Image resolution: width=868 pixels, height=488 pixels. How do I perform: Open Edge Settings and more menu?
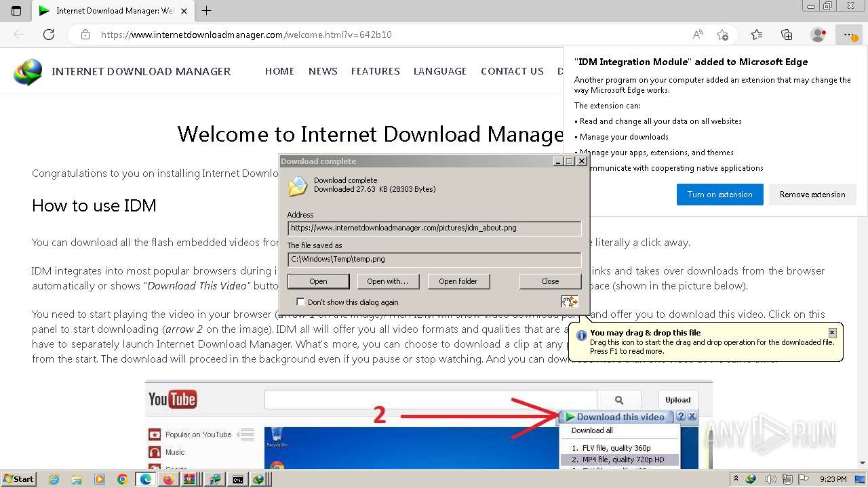(848, 35)
